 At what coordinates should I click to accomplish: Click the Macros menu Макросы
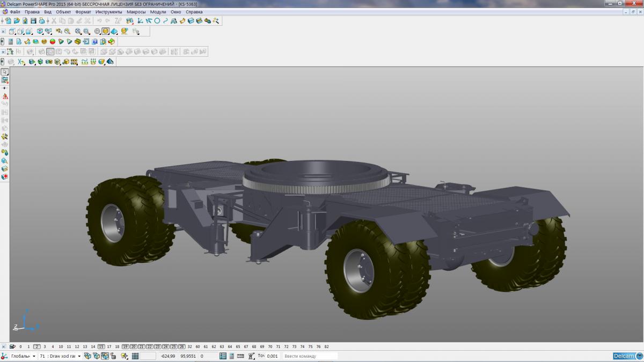[x=136, y=12]
